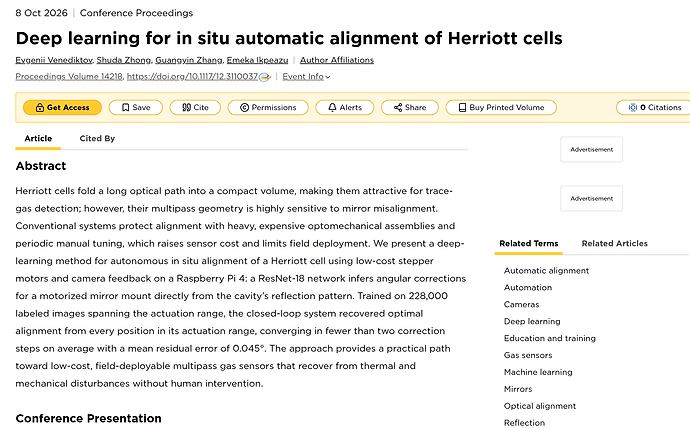The image size is (690, 428).
Task: Click the Conference Proceedings label
Action: (x=136, y=13)
